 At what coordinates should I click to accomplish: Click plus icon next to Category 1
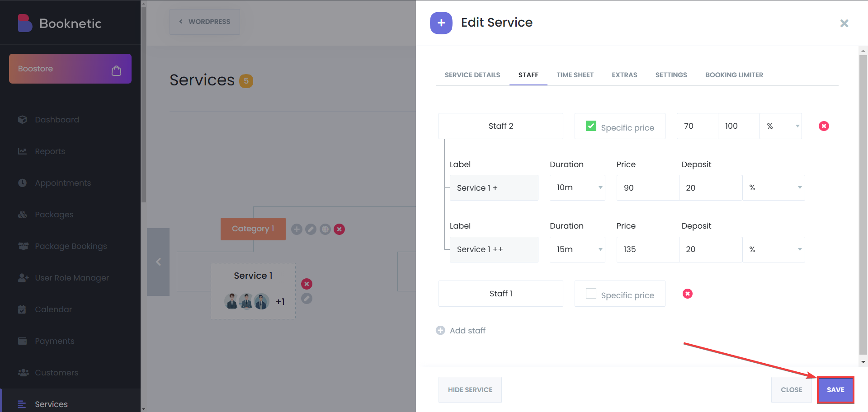[297, 229]
